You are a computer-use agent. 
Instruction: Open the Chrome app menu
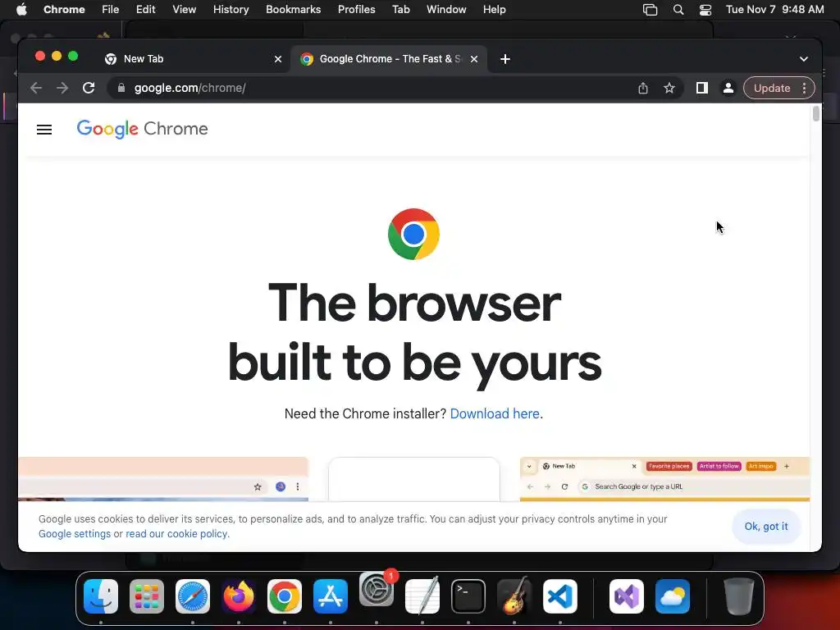coord(64,10)
